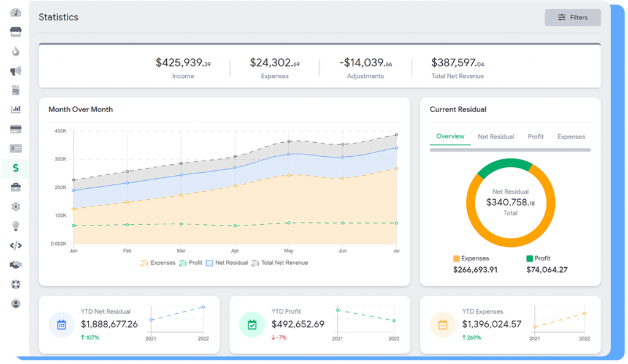This screenshot has width=628, height=364.
Task: Click the green Profit segment of donut chart
Action: [x=504, y=167]
